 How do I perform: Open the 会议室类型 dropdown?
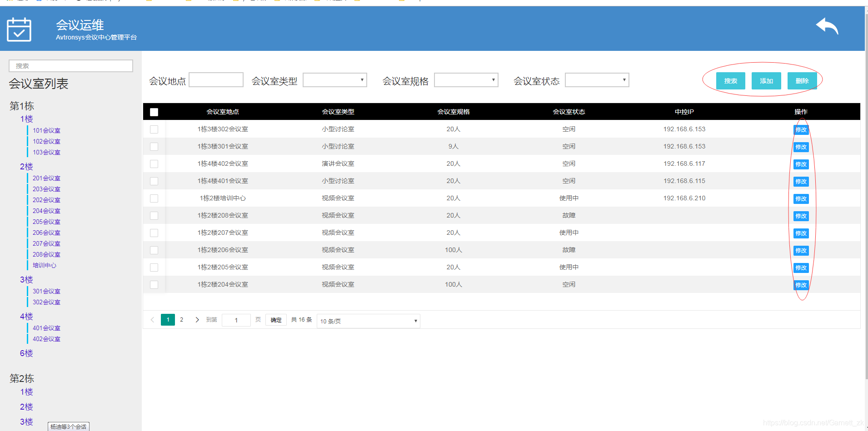click(335, 80)
